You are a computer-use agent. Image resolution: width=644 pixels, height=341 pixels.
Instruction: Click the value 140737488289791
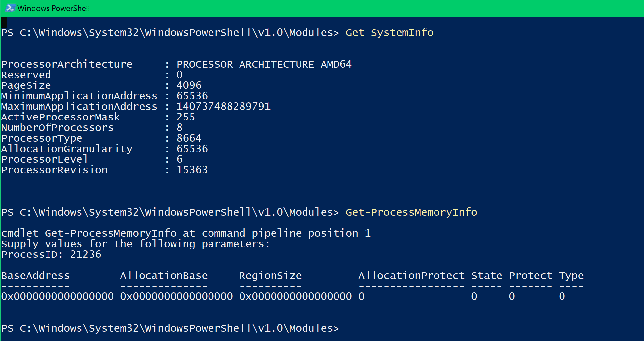point(224,106)
